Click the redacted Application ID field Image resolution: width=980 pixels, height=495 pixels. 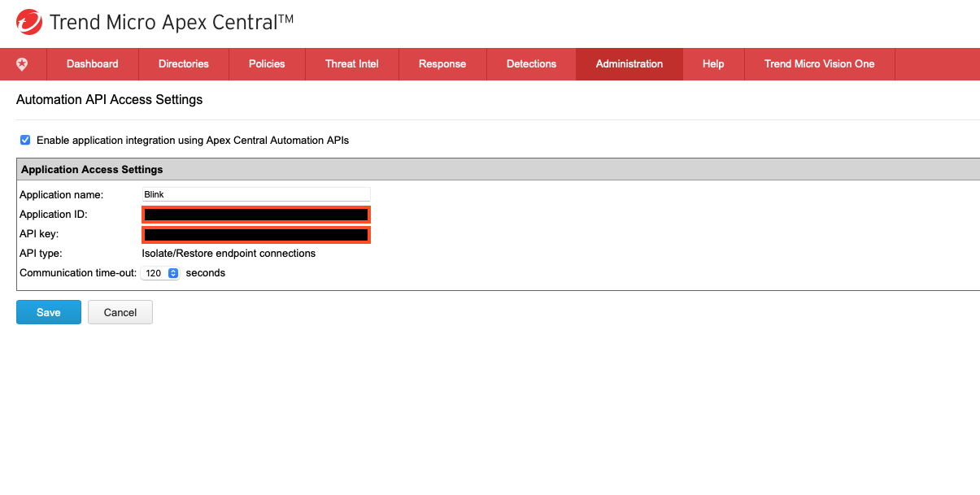tap(256, 215)
